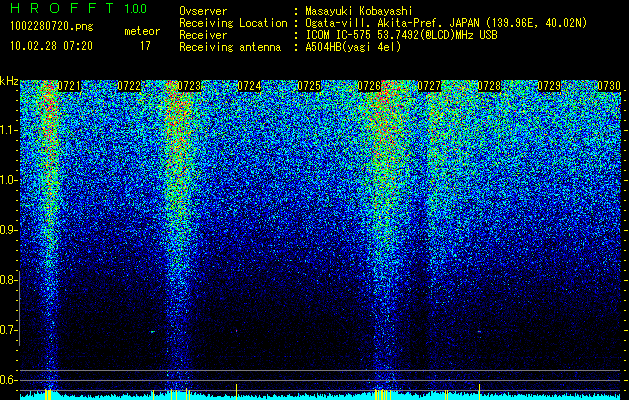The height and width of the screenshot is (400, 629).
Task: Click the HROFFT 1.0.0 title
Action: [x=79, y=8]
